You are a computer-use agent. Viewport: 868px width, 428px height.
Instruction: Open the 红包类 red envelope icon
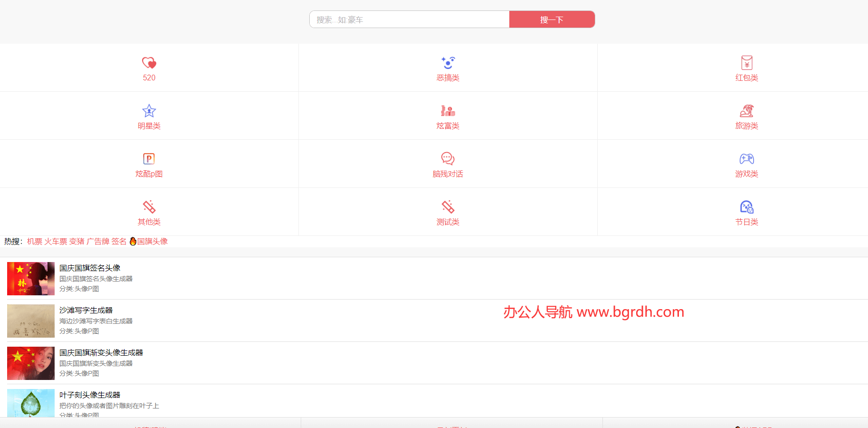[x=746, y=63]
